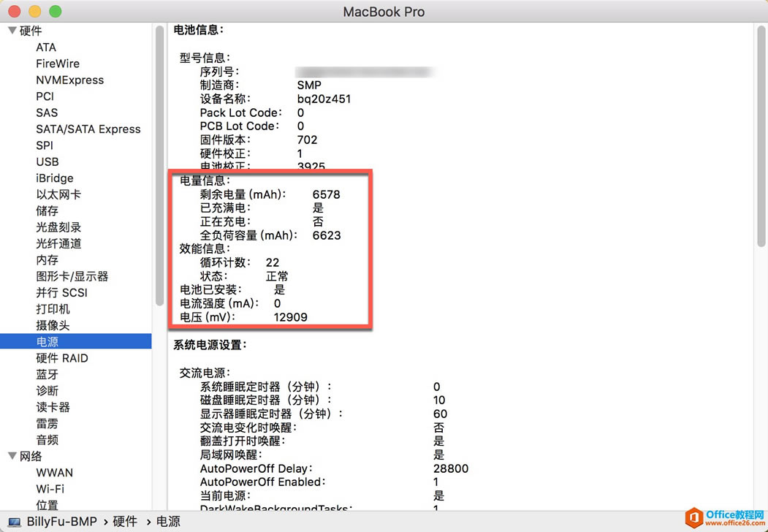The height and width of the screenshot is (532, 768).
Task: Click the computer icon in the path bar
Action: (14, 522)
